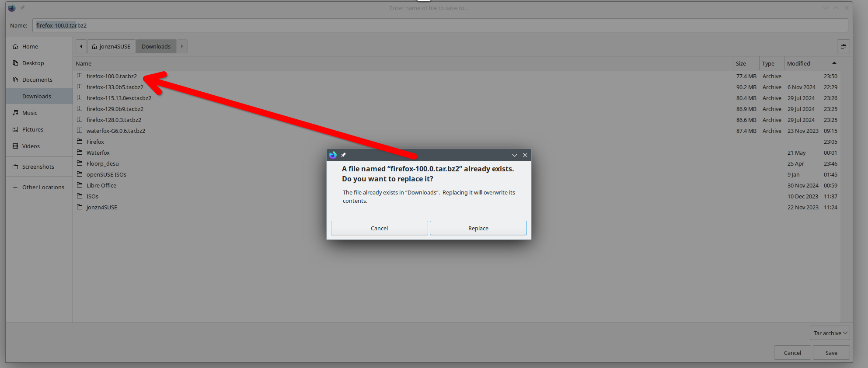
Task: Click the create new folder icon
Action: [x=844, y=46]
